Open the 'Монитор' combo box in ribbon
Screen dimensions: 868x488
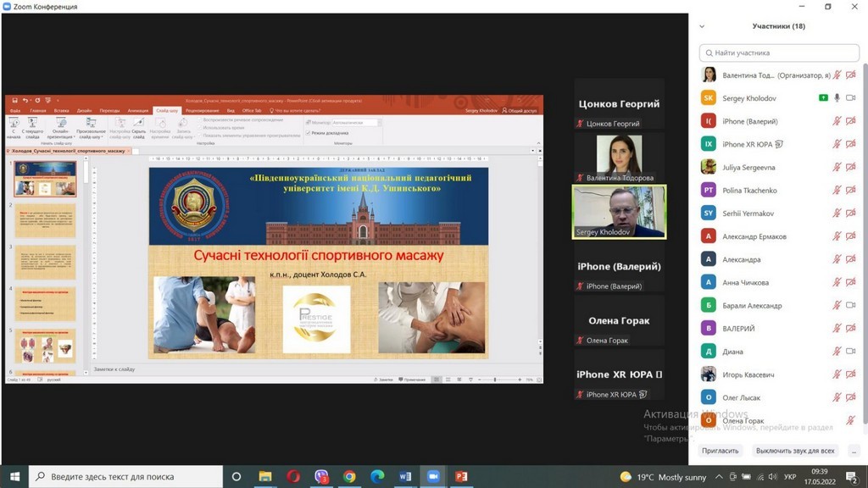(356, 122)
